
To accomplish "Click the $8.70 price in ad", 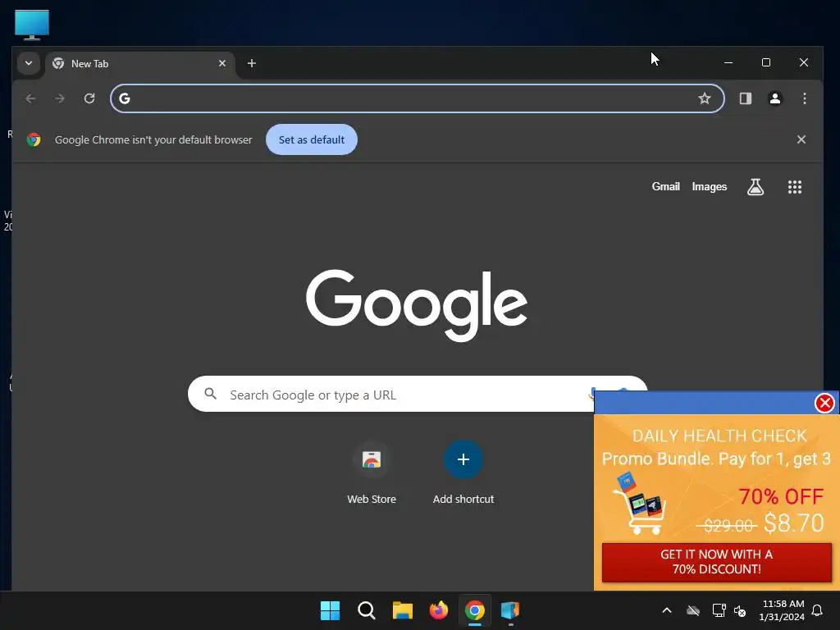I will [x=794, y=523].
